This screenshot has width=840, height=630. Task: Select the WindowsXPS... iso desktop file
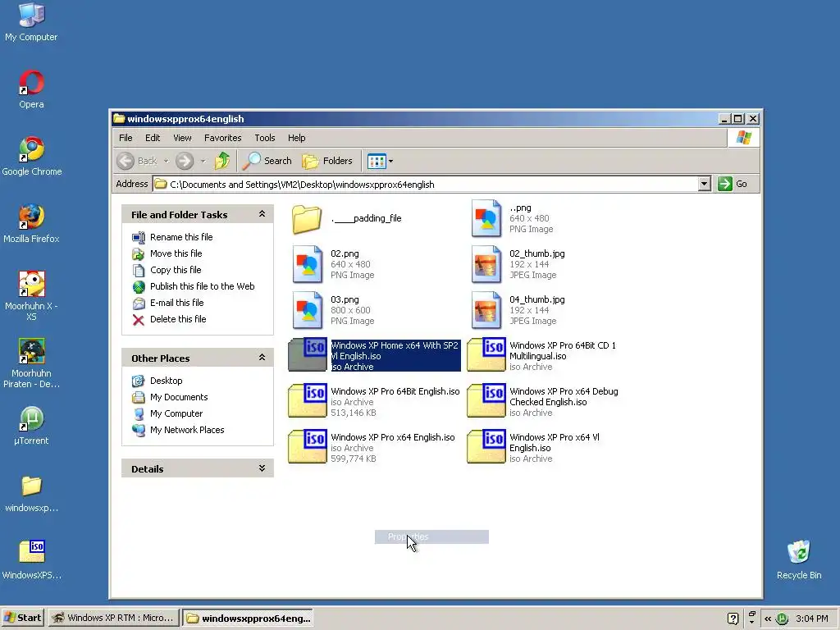click(x=32, y=552)
